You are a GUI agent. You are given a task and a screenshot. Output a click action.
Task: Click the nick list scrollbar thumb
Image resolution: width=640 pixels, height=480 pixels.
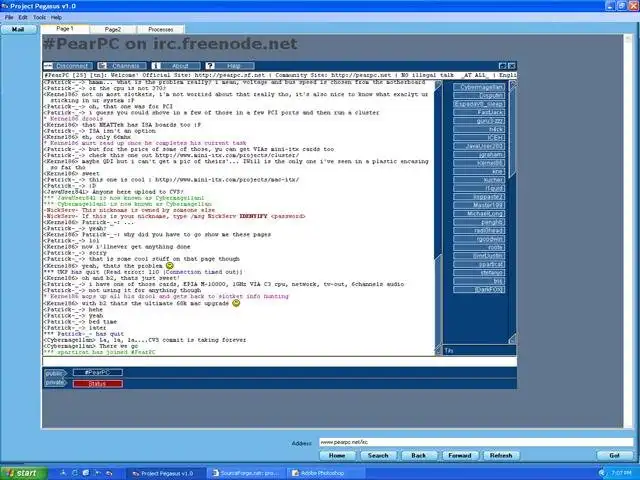pos(513,133)
